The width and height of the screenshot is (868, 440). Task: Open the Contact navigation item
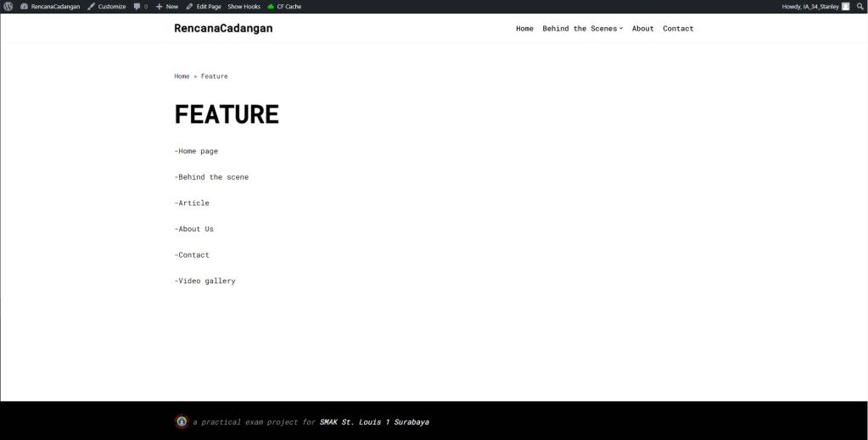pyautogui.click(x=678, y=29)
